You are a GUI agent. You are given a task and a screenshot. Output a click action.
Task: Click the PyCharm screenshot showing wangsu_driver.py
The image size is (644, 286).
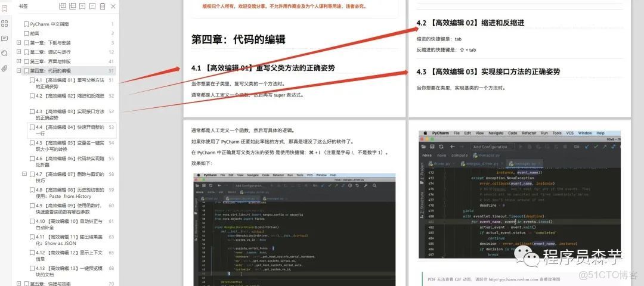click(294, 229)
